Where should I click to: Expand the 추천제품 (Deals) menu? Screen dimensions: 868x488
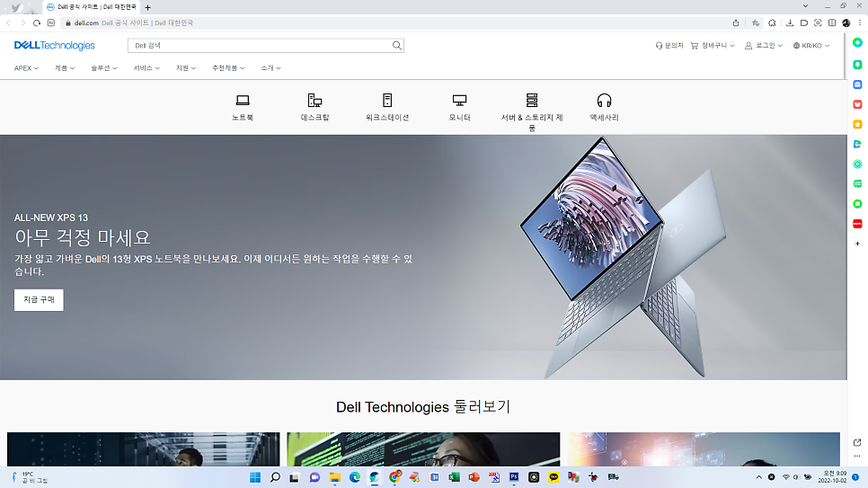point(228,68)
